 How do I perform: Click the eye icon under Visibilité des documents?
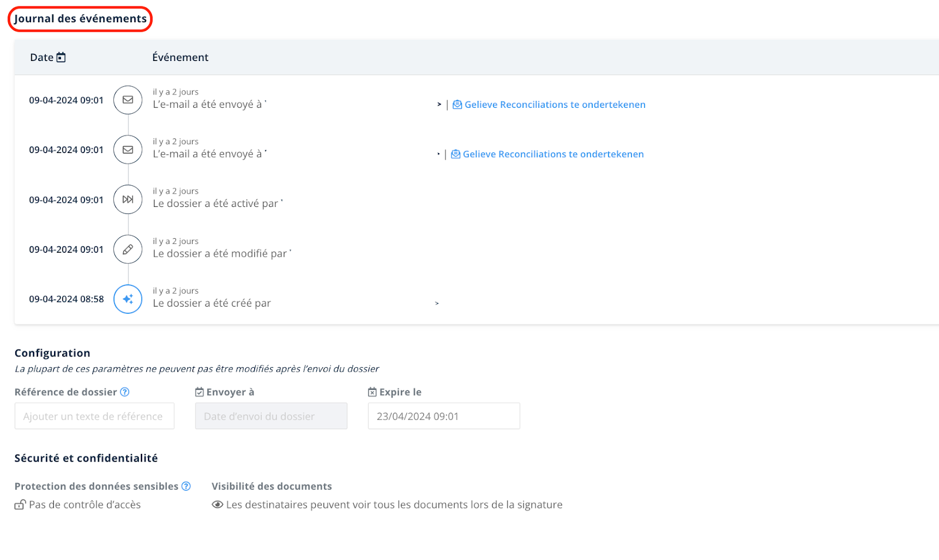tap(218, 505)
